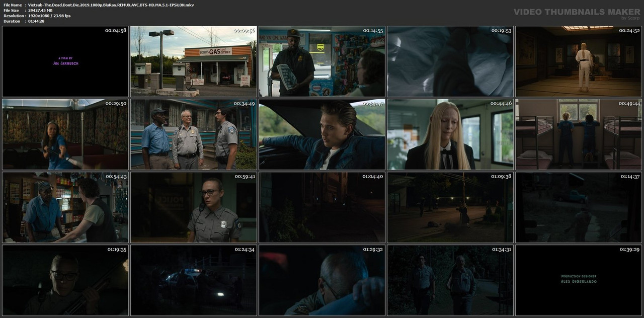Click the Resolution label

[x=13, y=16]
